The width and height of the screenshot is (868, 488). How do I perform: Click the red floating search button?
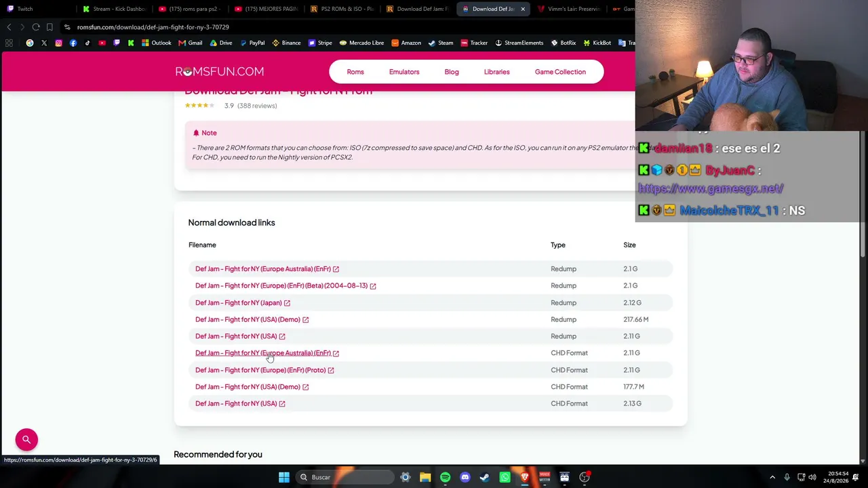click(26, 440)
